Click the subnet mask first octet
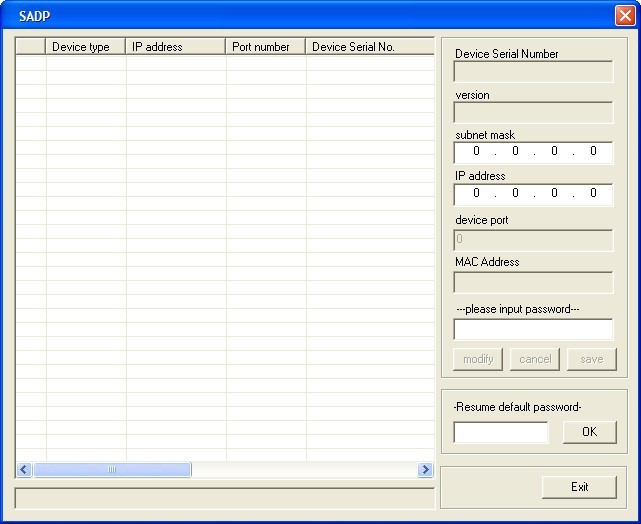 (476, 151)
